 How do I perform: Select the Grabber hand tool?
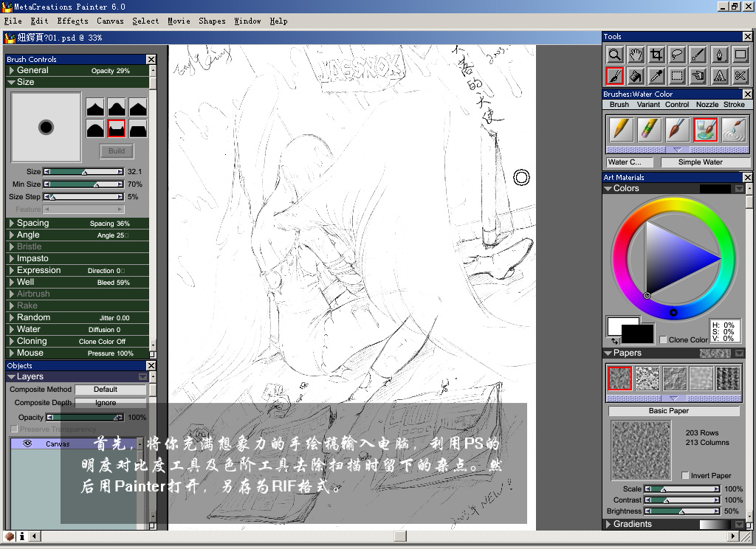[x=636, y=55]
